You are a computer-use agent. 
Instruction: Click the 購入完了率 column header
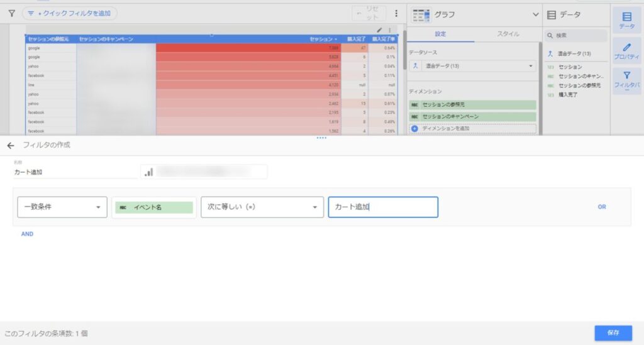click(x=384, y=39)
